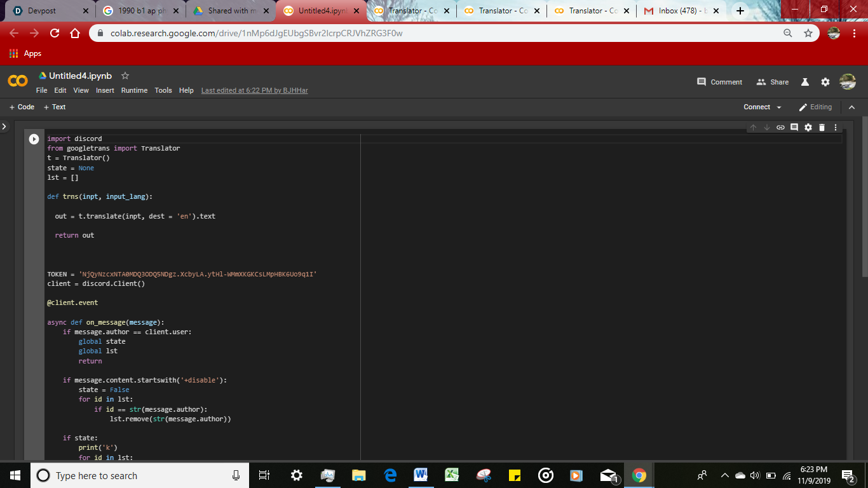Star the Untitled4.ipynb notebook

tap(125, 76)
